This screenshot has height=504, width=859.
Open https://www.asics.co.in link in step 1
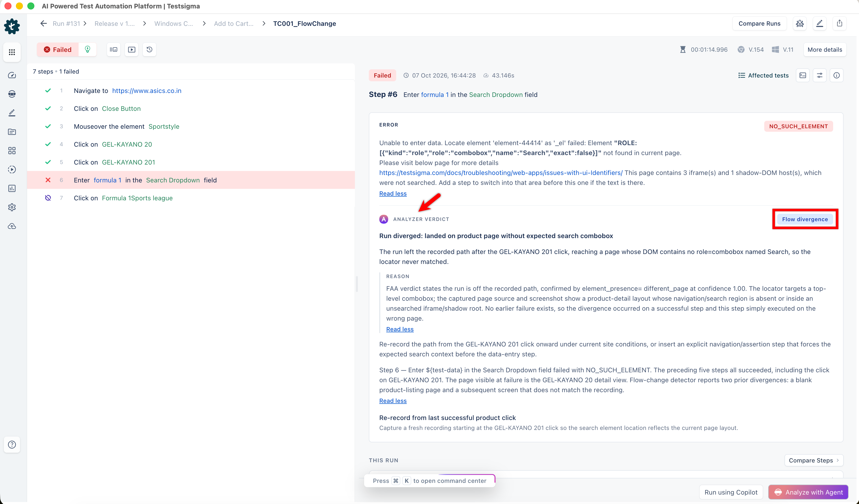click(x=146, y=90)
